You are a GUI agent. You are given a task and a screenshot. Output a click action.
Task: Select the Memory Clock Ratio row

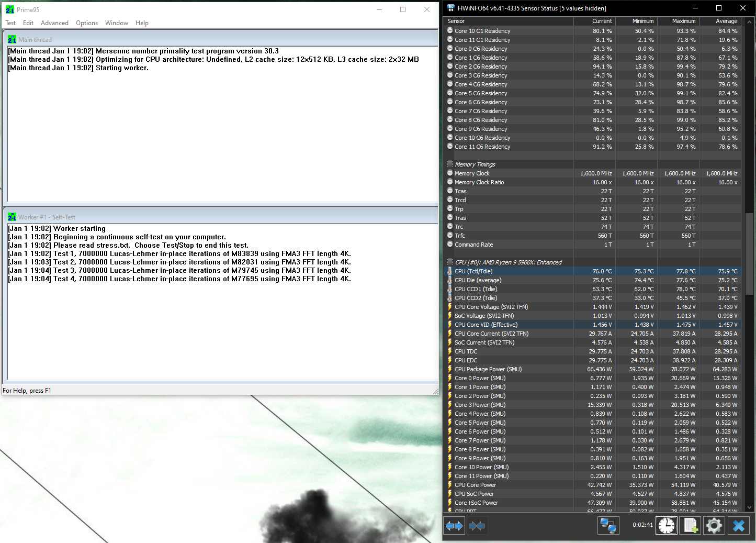click(x=593, y=182)
